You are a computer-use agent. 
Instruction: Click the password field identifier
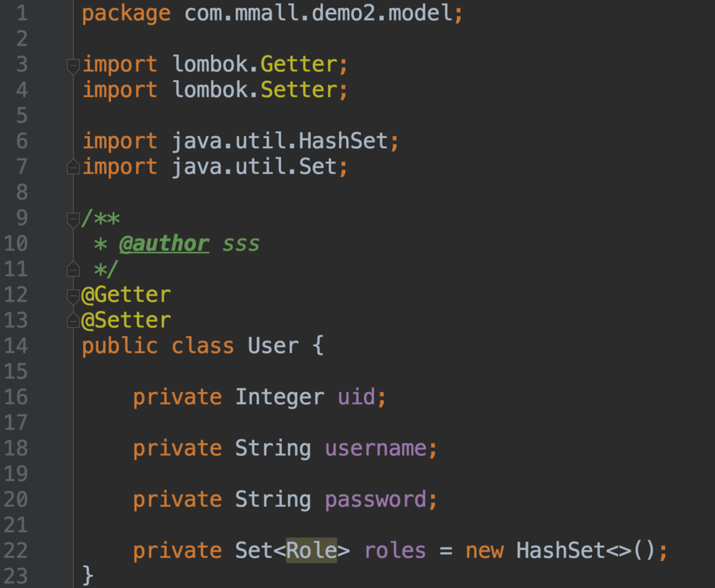(x=375, y=499)
